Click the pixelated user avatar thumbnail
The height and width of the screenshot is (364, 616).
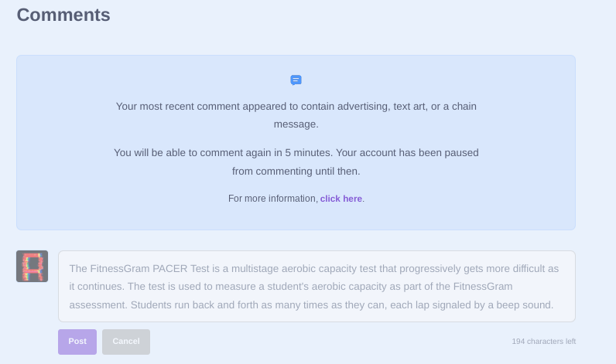[x=33, y=266]
